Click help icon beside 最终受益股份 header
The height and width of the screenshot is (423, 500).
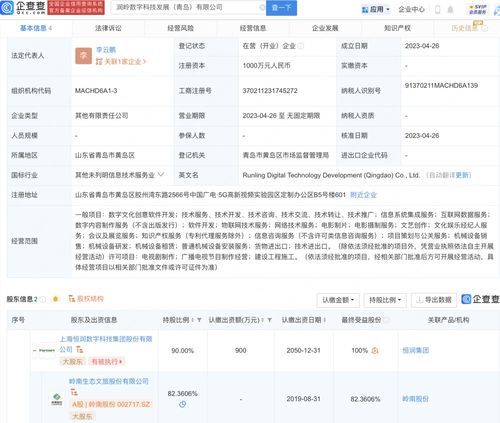pyautogui.click(x=386, y=320)
